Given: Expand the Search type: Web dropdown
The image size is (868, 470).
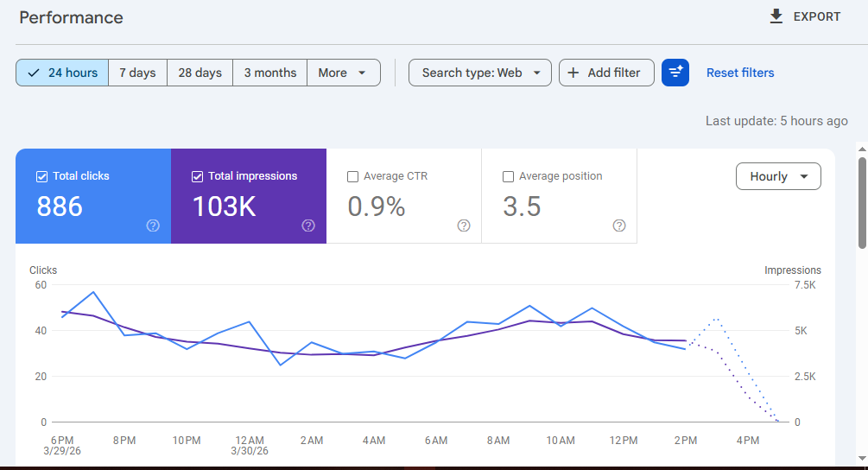Looking at the screenshot, I should coord(480,73).
